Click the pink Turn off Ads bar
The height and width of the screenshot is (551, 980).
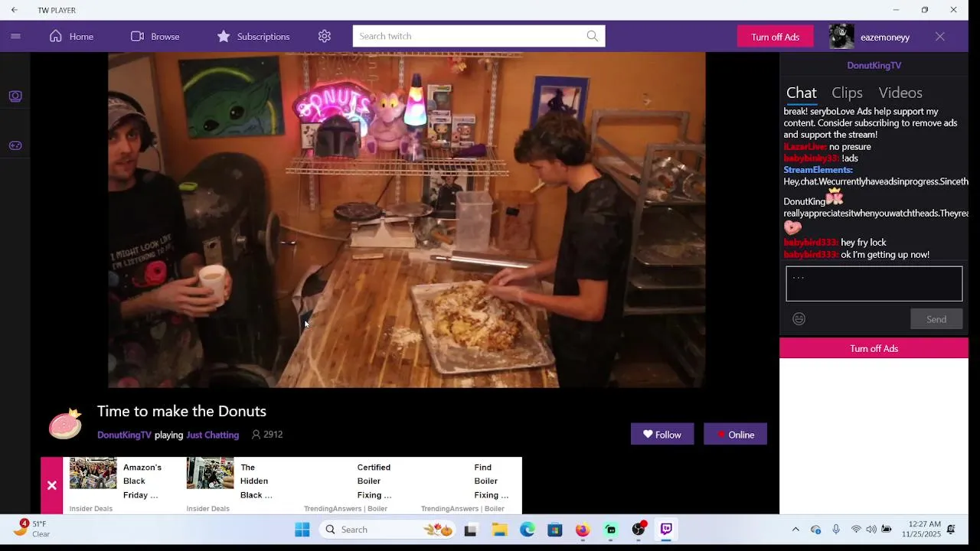point(874,348)
